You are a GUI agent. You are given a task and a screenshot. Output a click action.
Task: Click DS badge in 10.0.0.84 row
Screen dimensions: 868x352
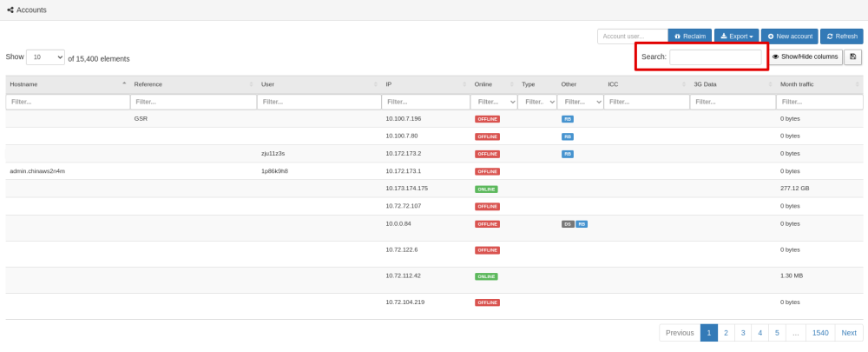(568, 224)
